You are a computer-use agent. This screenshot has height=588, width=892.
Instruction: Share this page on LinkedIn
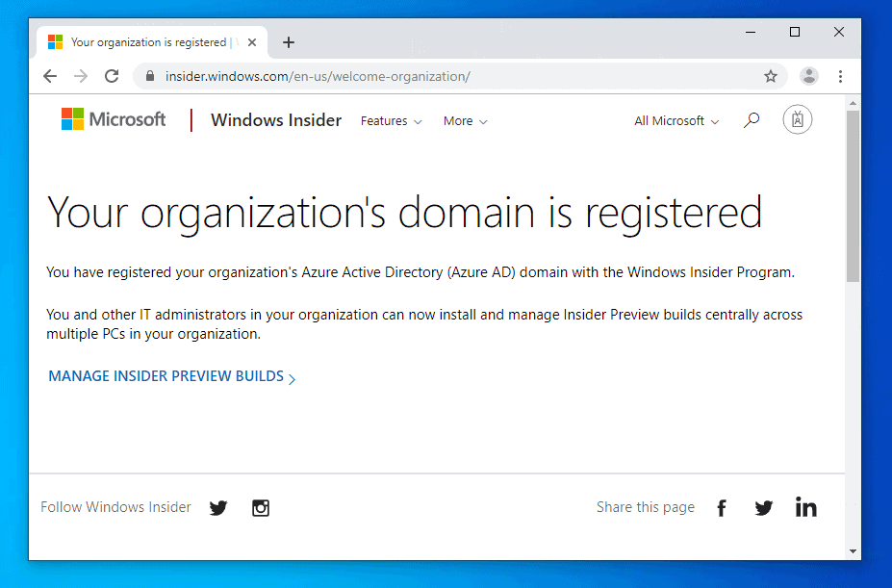pyautogui.click(x=806, y=506)
